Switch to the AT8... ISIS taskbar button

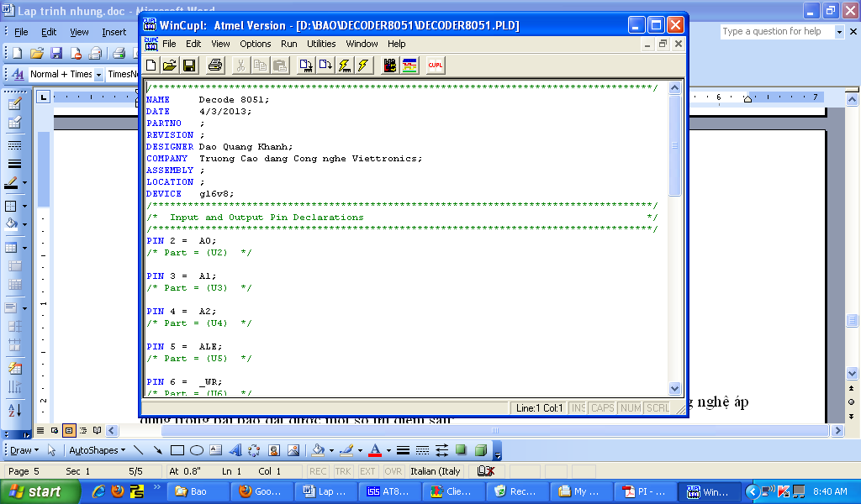click(x=390, y=491)
